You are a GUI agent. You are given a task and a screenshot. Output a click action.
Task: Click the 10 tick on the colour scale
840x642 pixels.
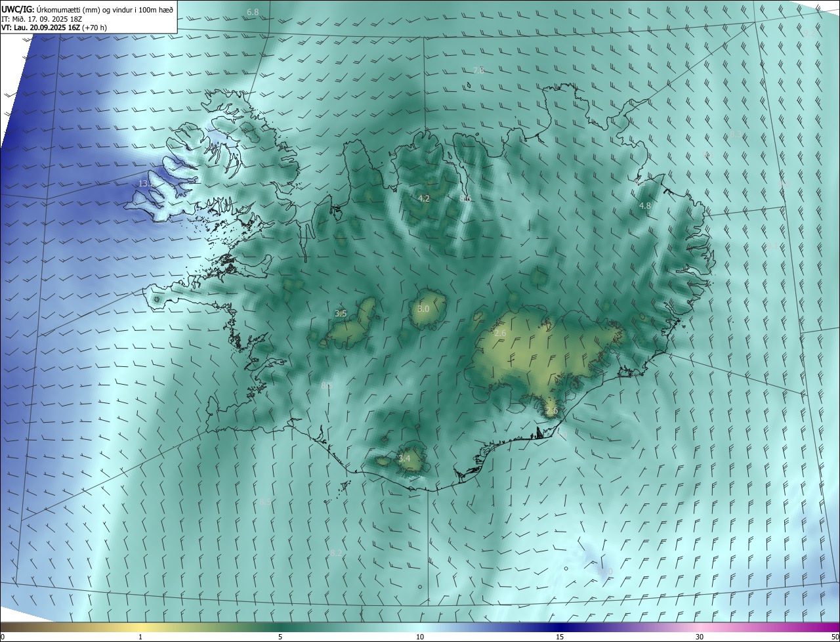tap(420, 637)
